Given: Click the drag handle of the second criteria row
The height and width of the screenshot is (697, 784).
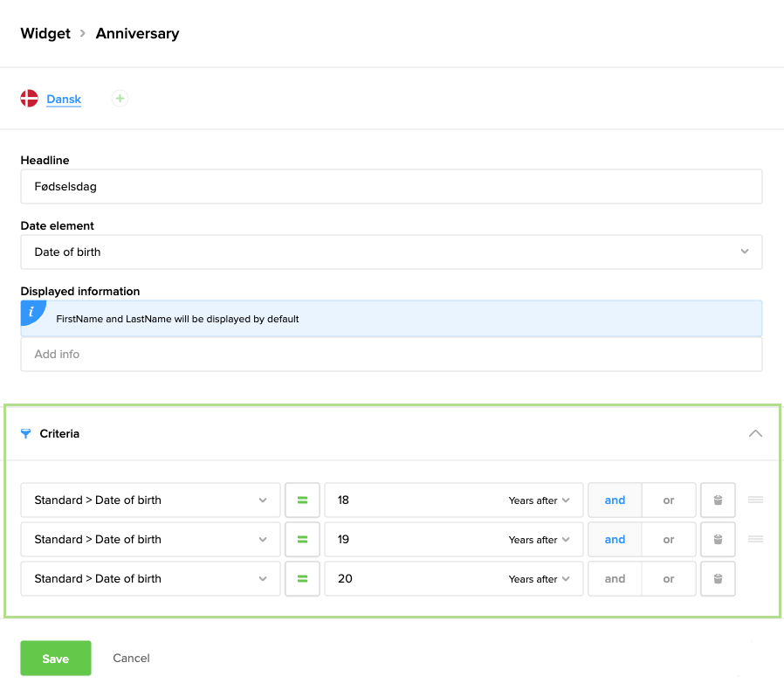Looking at the screenshot, I should [756, 540].
